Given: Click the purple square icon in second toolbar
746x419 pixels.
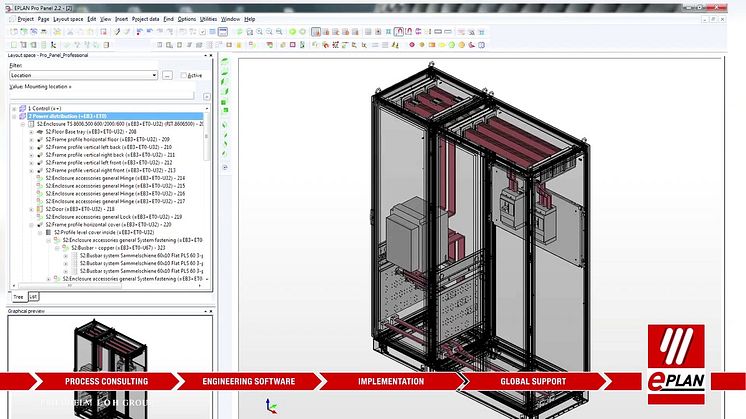Looking at the screenshot, I should point(293,45).
